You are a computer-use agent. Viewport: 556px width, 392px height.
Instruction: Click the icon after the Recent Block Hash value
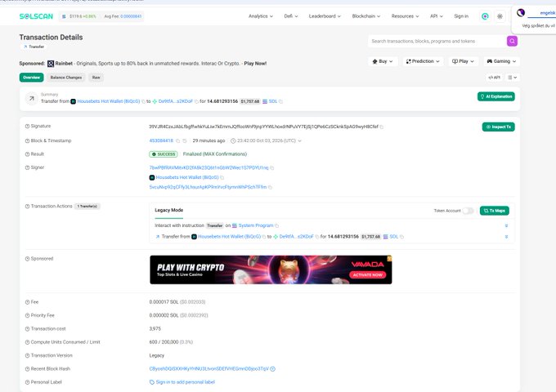[272, 369]
